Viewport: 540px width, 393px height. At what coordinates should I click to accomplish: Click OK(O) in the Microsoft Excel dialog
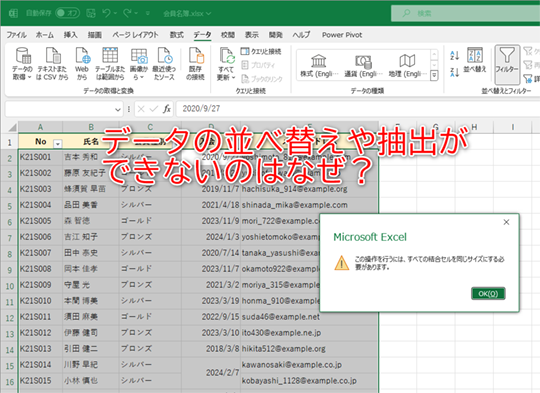[x=488, y=293]
